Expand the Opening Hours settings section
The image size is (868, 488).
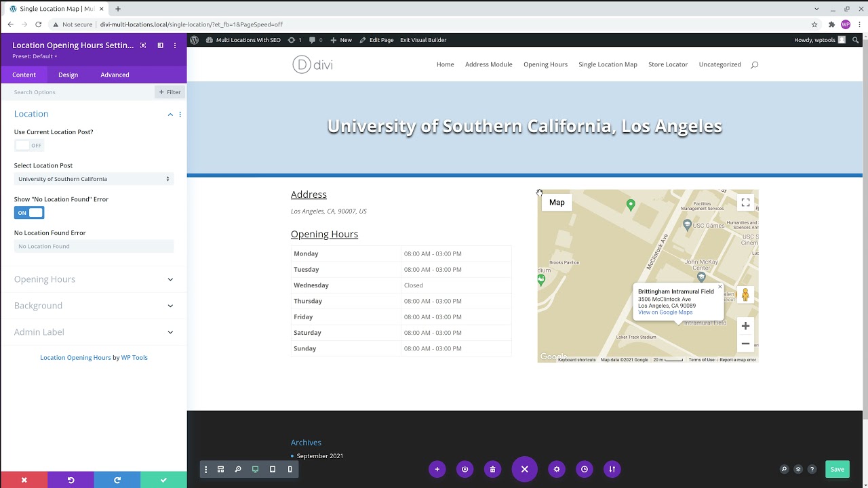click(94, 279)
